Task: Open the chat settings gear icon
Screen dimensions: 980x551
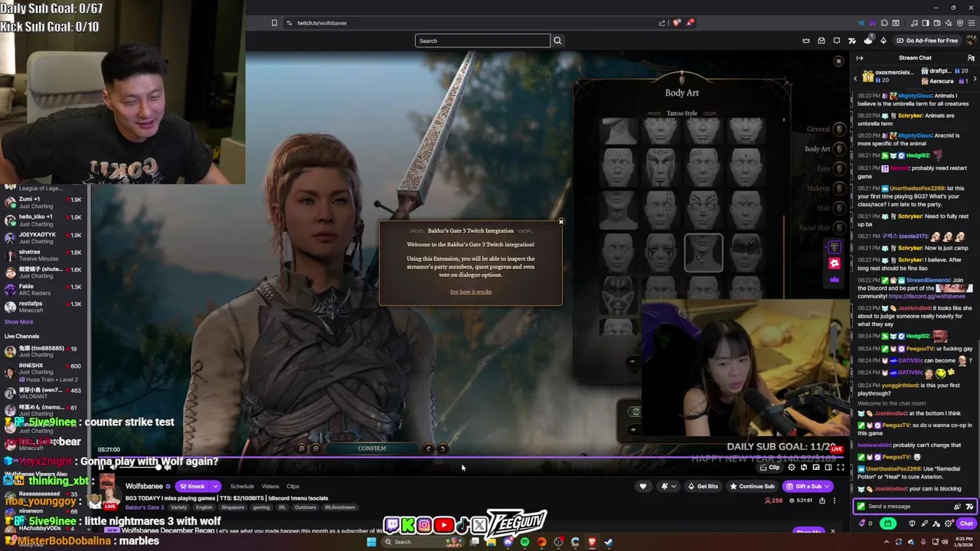Action: click(x=948, y=523)
